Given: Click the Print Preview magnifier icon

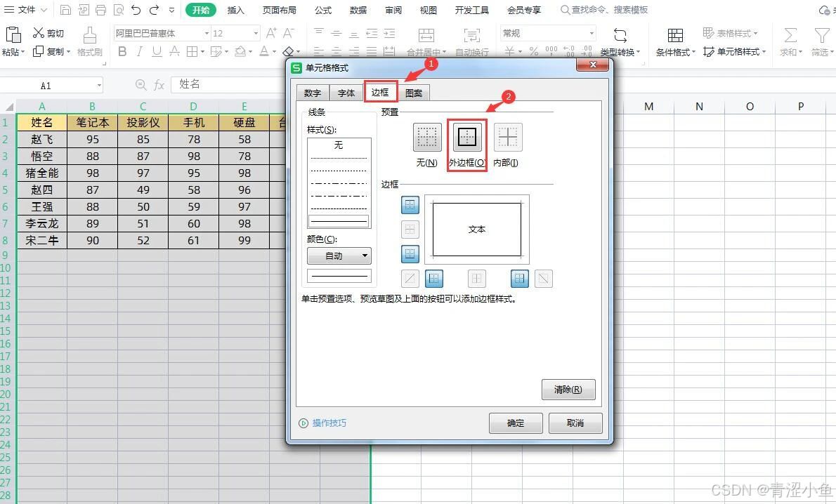Looking at the screenshot, I should coord(118,10).
